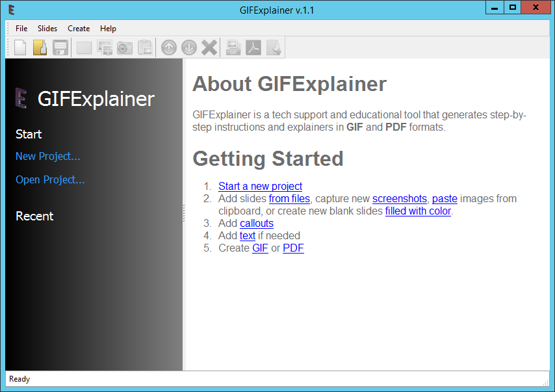
Task: Click the GIFExplainer title bar app icon
Action: pos(11,10)
